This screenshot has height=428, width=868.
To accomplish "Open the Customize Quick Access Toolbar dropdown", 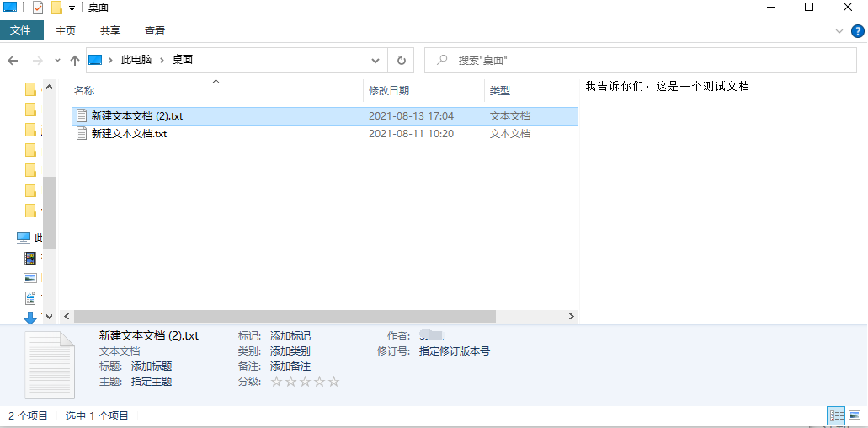I will (72, 8).
